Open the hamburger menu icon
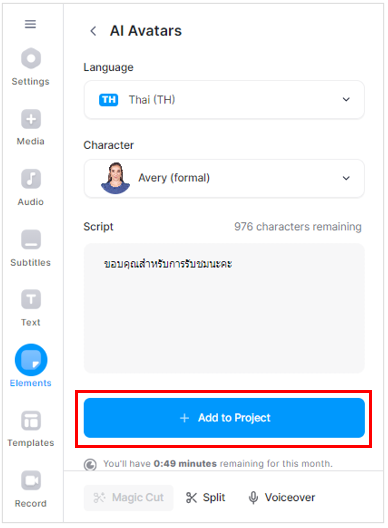The image size is (388, 528). coord(30,24)
